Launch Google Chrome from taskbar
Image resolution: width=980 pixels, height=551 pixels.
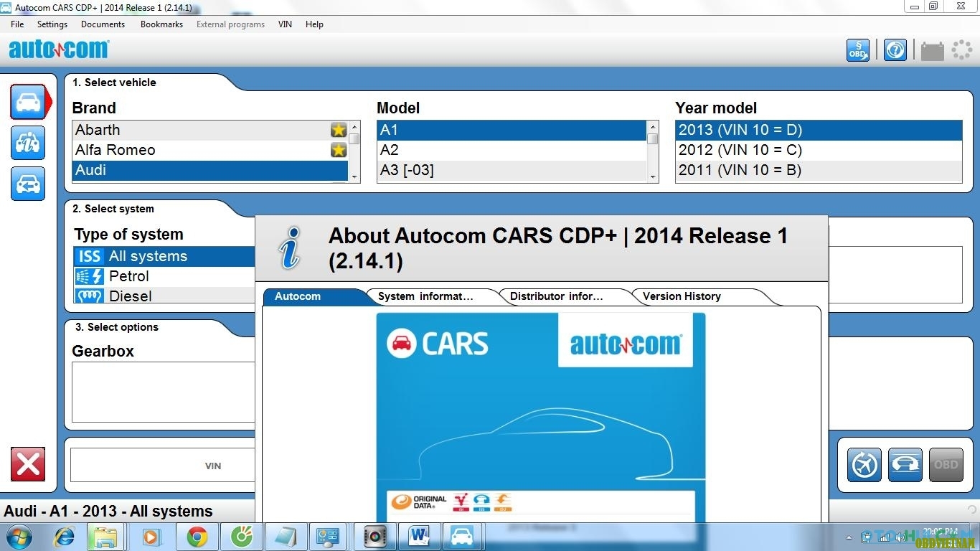197,537
